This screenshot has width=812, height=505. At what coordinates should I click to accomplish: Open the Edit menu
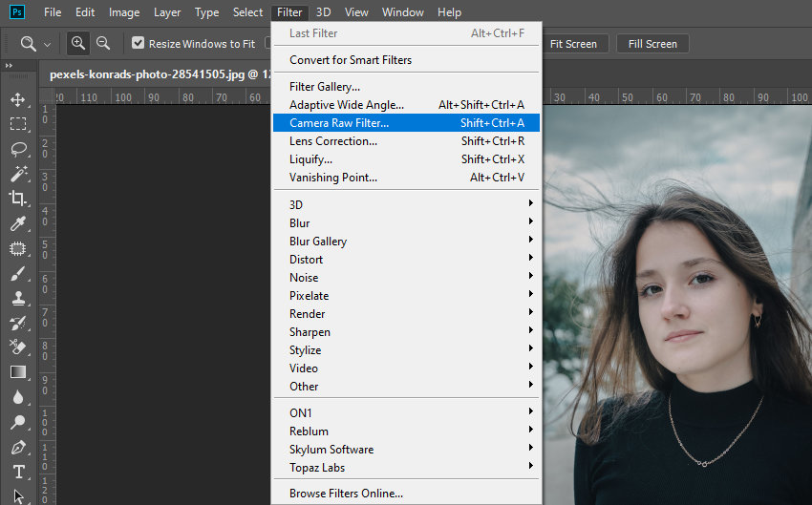(85, 11)
